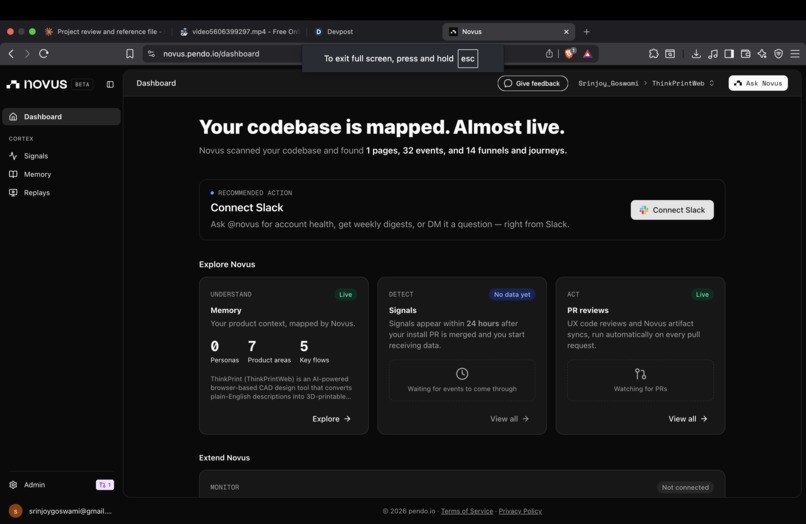This screenshot has width=806, height=524.
Task: Click the 7 Product areas stat
Action: (x=269, y=351)
